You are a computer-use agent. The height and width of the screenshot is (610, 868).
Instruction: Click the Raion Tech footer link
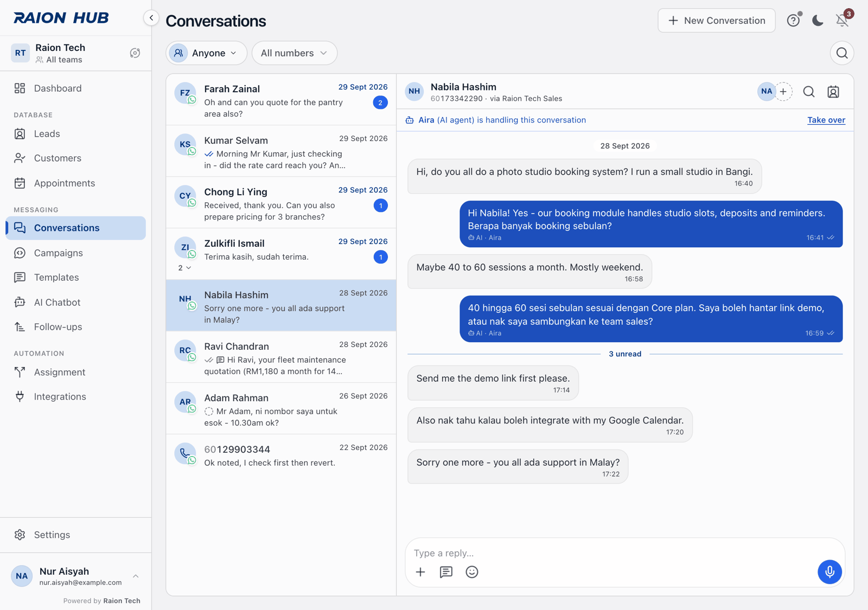(122, 601)
